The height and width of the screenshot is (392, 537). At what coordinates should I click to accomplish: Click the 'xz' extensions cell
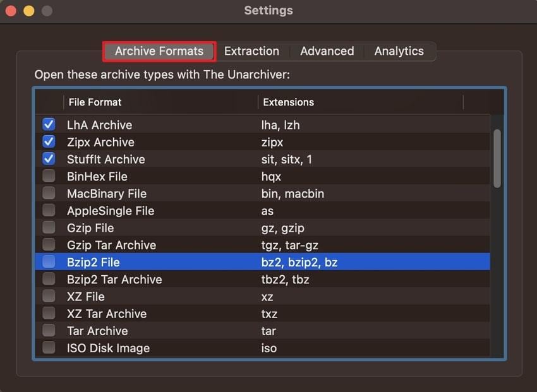click(267, 297)
